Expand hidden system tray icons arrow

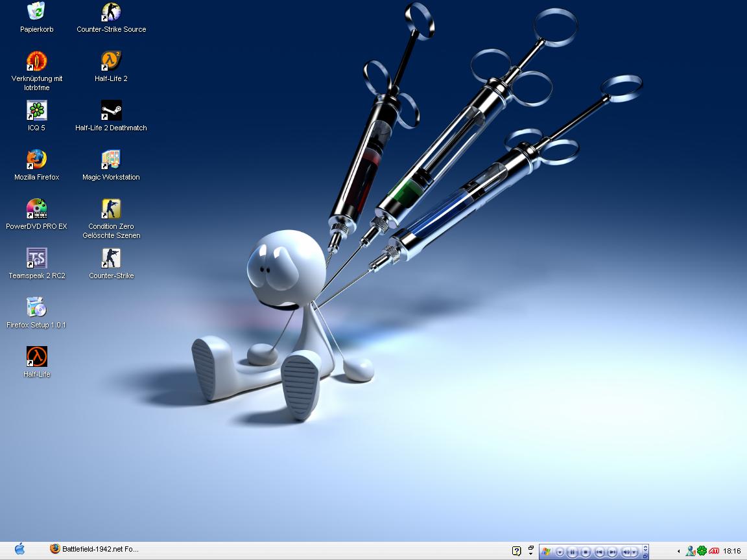click(x=679, y=551)
